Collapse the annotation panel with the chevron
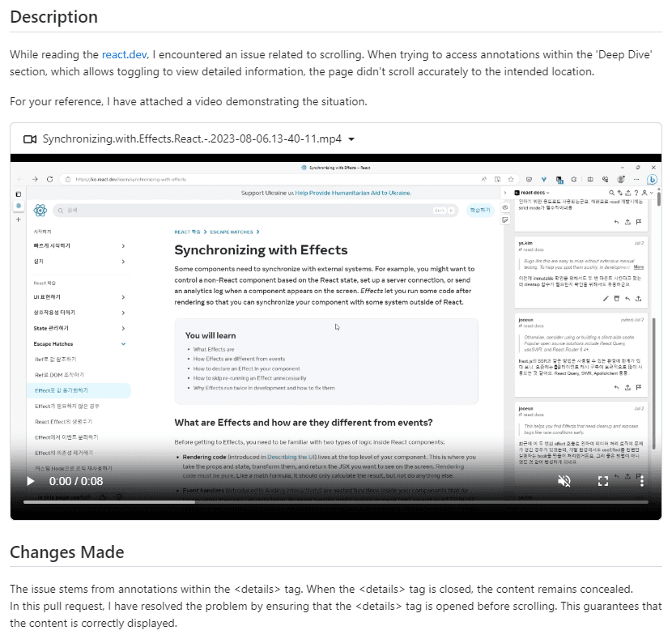This screenshot has height=639, width=672. click(x=505, y=193)
